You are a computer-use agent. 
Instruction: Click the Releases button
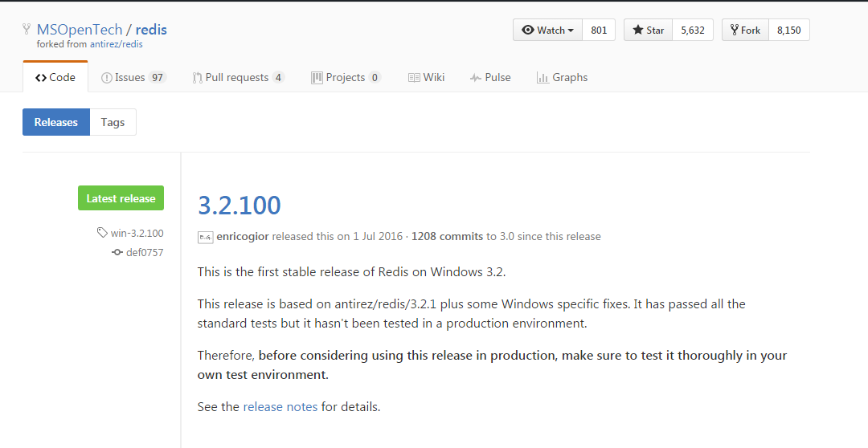point(56,122)
